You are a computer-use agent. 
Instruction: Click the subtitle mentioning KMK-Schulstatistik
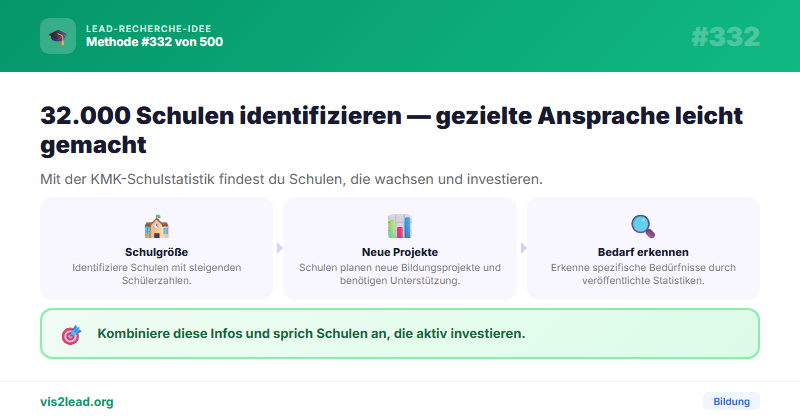tap(291, 180)
